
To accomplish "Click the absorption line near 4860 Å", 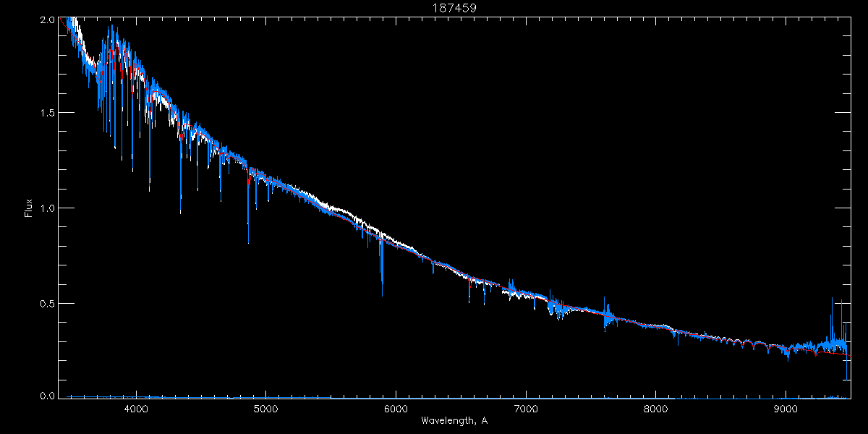I will [x=248, y=207].
